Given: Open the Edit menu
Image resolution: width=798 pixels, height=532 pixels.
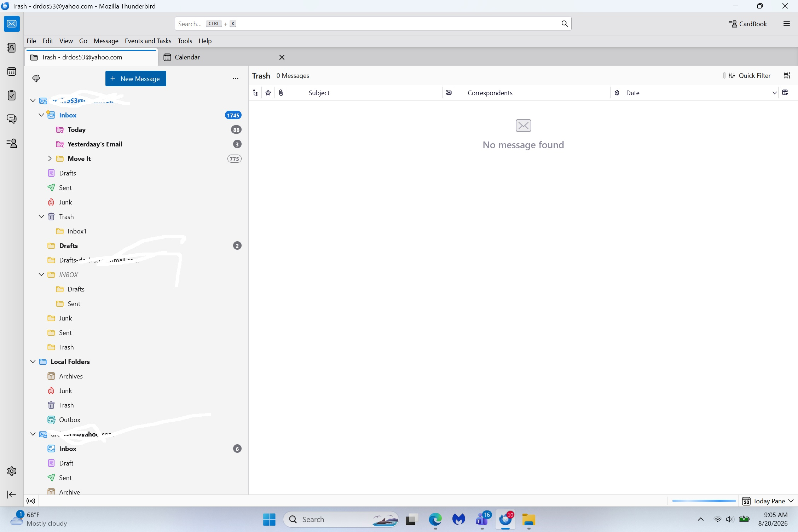Looking at the screenshot, I should click(x=47, y=41).
